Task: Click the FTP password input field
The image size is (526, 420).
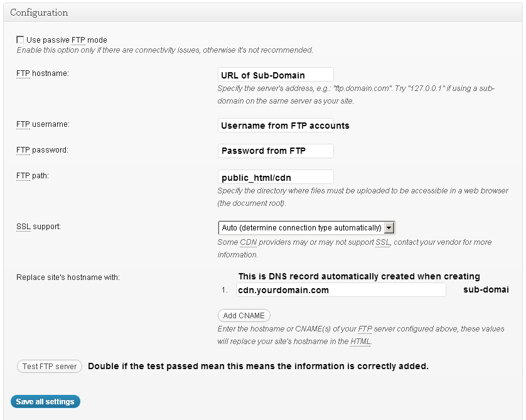Action: click(x=275, y=151)
